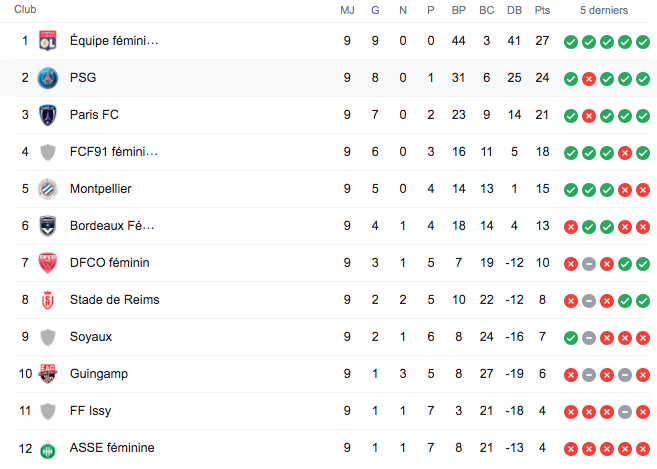Open the PSG team name link
This screenshot has width=657, height=469.
coord(83,78)
